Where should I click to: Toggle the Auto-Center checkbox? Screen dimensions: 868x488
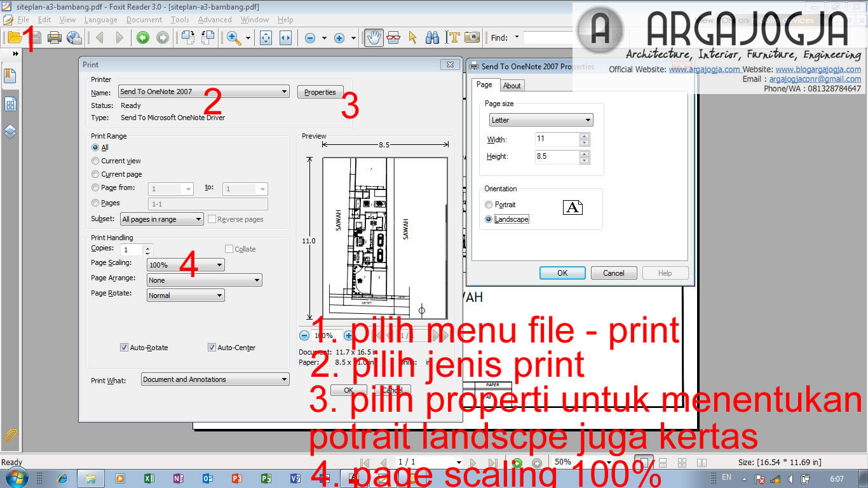tap(212, 348)
